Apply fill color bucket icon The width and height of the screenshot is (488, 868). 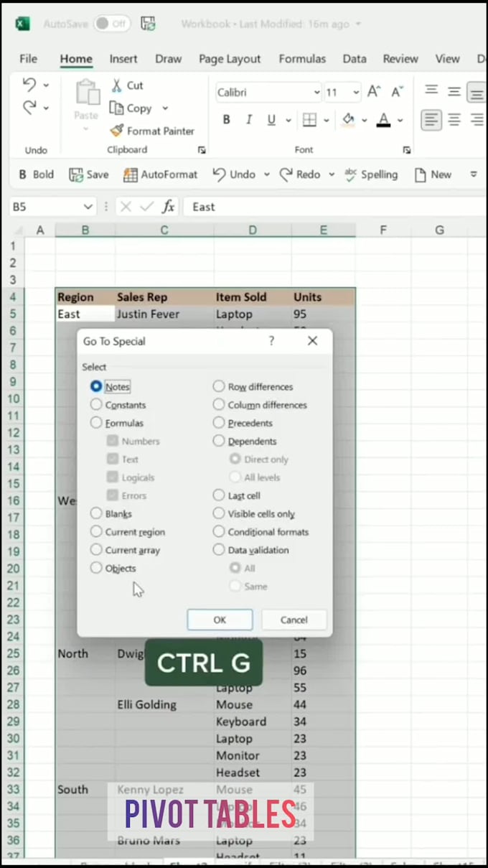tap(349, 120)
